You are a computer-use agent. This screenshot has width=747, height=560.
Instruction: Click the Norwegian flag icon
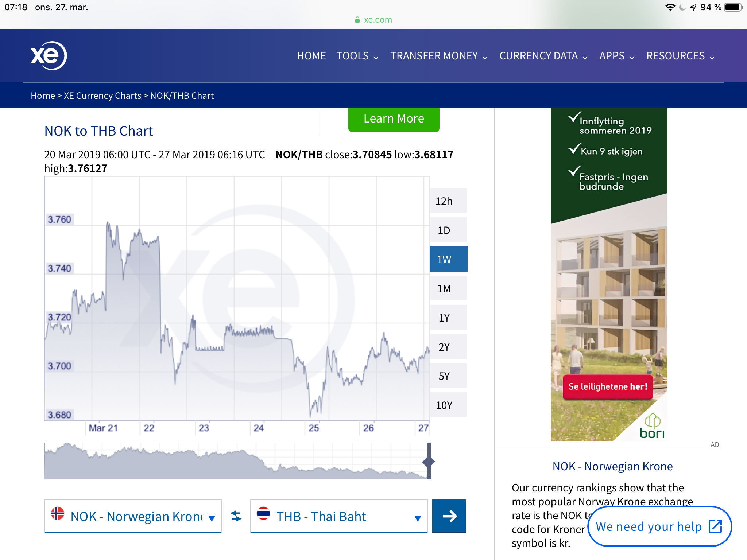(58, 513)
